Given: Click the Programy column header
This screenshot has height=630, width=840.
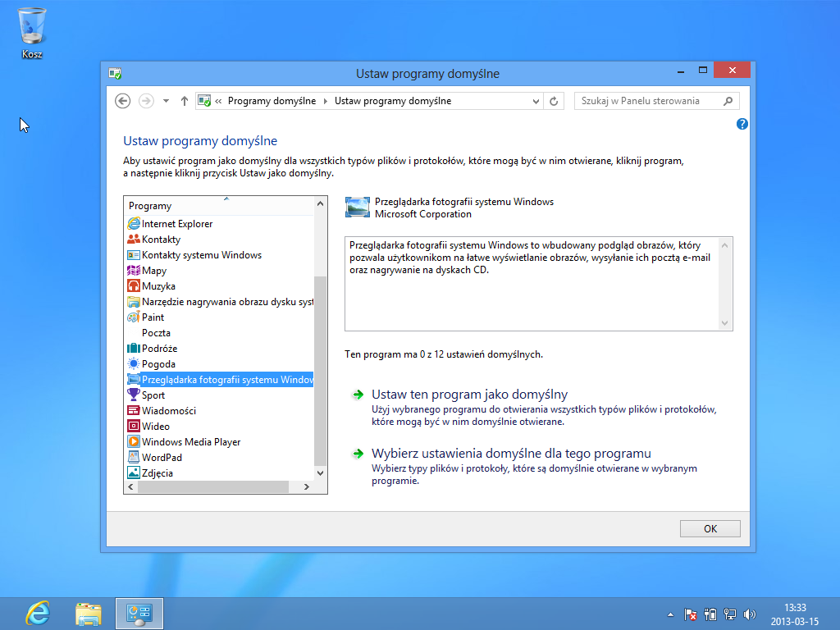Looking at the screenshot, I should [x=218, y=206].
